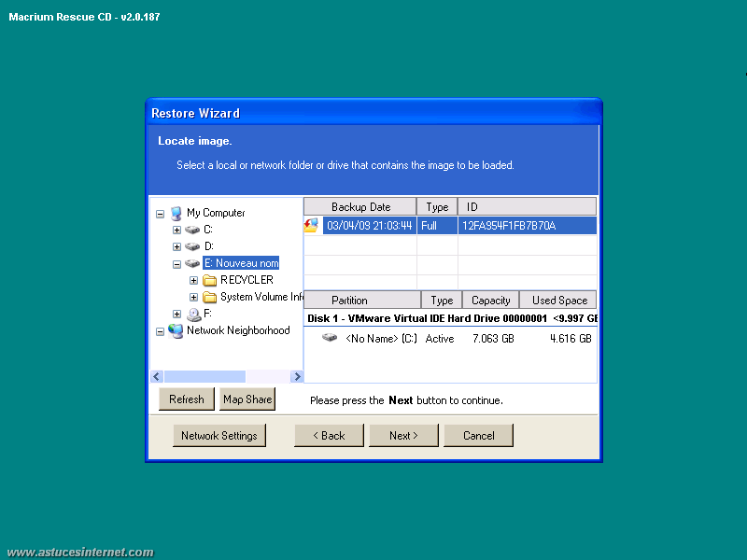Screen dimensions: 747x560
Task: Collapse the E: Nouveau nom node
Action: click(176, 264)
